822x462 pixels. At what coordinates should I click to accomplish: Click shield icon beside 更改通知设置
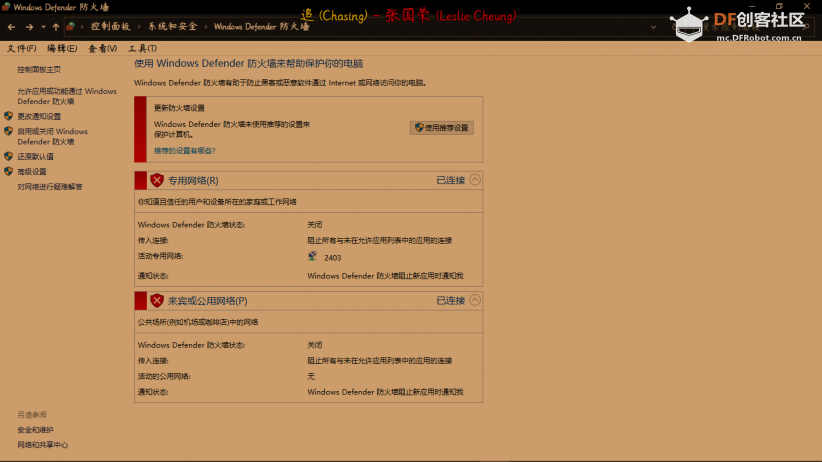(8, 116)
